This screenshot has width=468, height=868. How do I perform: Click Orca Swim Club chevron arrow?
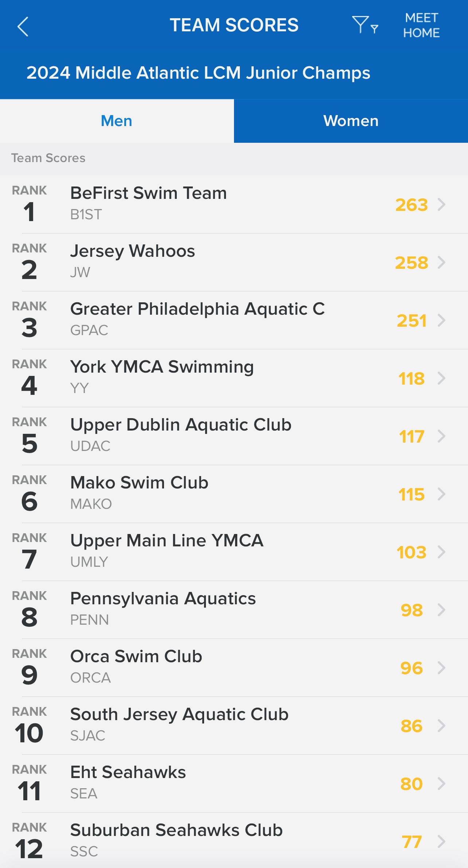[442, 668]
